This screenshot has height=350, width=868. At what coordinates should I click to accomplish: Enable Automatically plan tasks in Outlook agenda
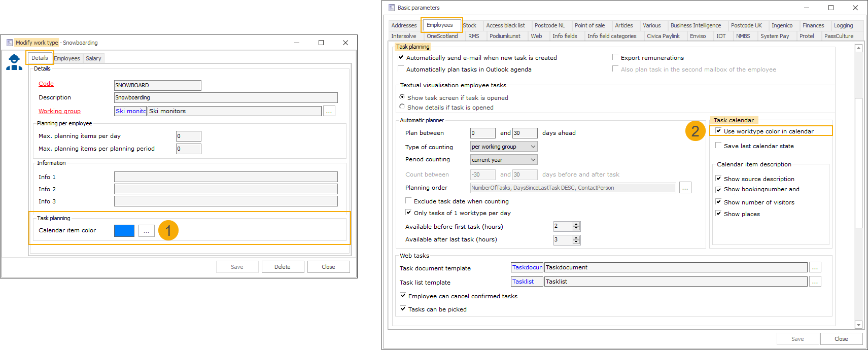point(401,69)
